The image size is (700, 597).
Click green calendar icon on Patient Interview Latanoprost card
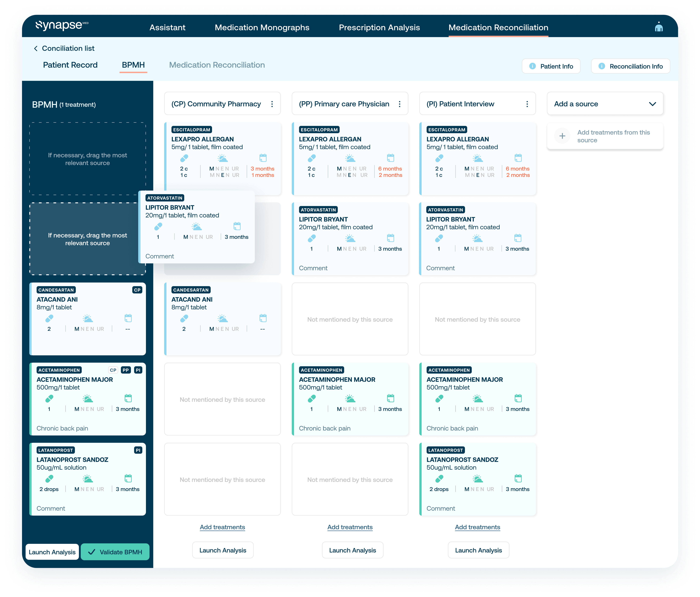click(518, 478)
